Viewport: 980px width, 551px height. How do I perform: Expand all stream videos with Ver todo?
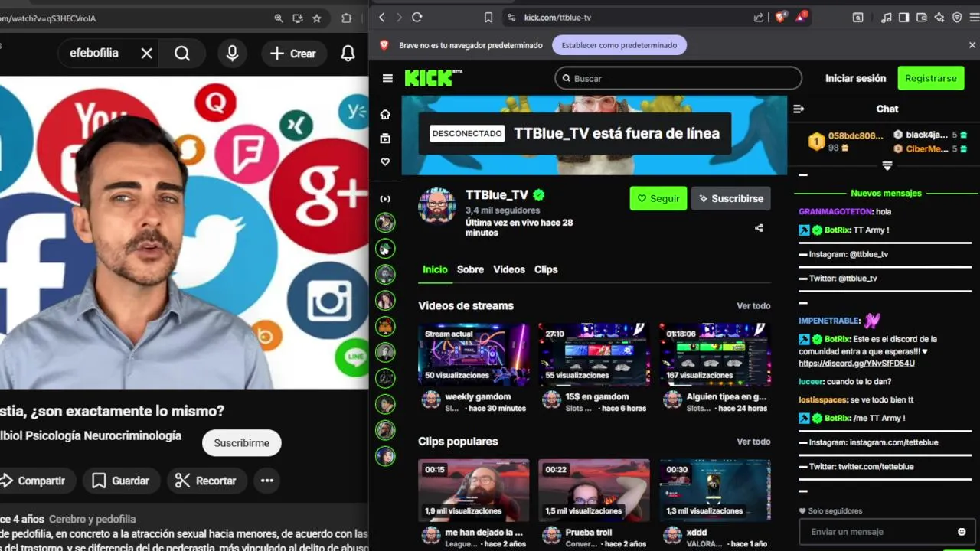click(x=753, y=306)
